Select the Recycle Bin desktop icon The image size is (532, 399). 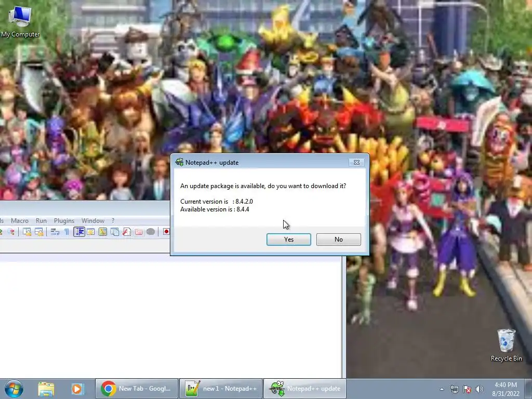click(x=506, y=345)
